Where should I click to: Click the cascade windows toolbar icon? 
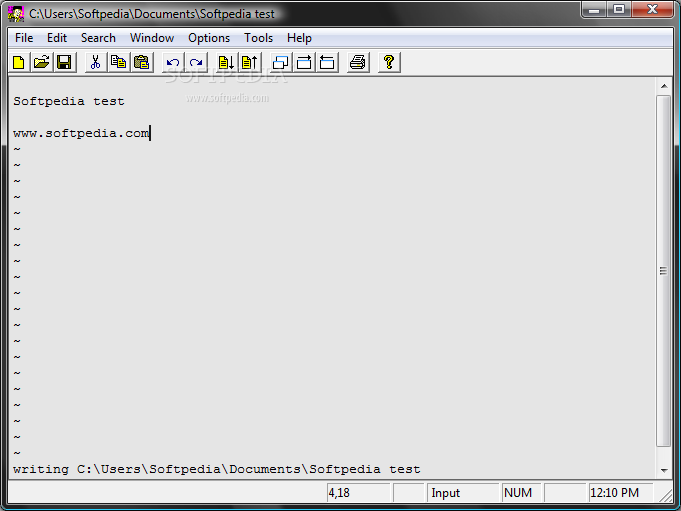281,63
